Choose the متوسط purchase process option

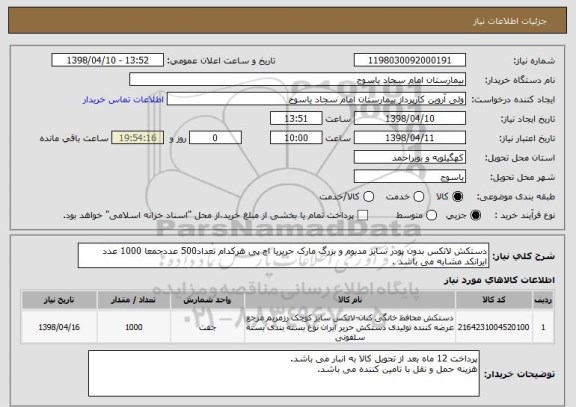[431, 216]
